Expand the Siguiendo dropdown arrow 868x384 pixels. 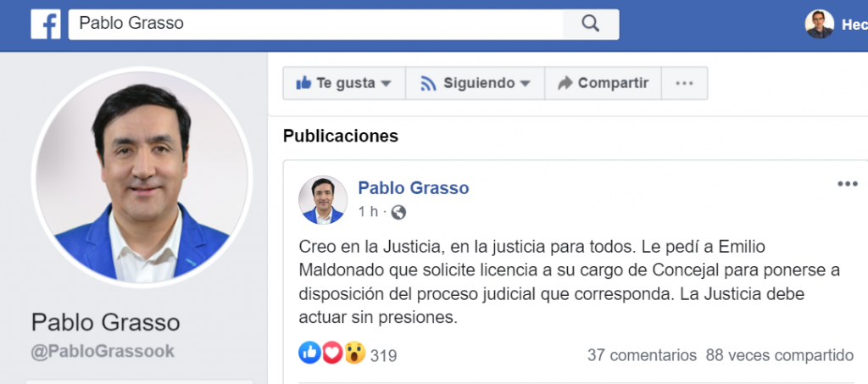click(x=525, y=84)
